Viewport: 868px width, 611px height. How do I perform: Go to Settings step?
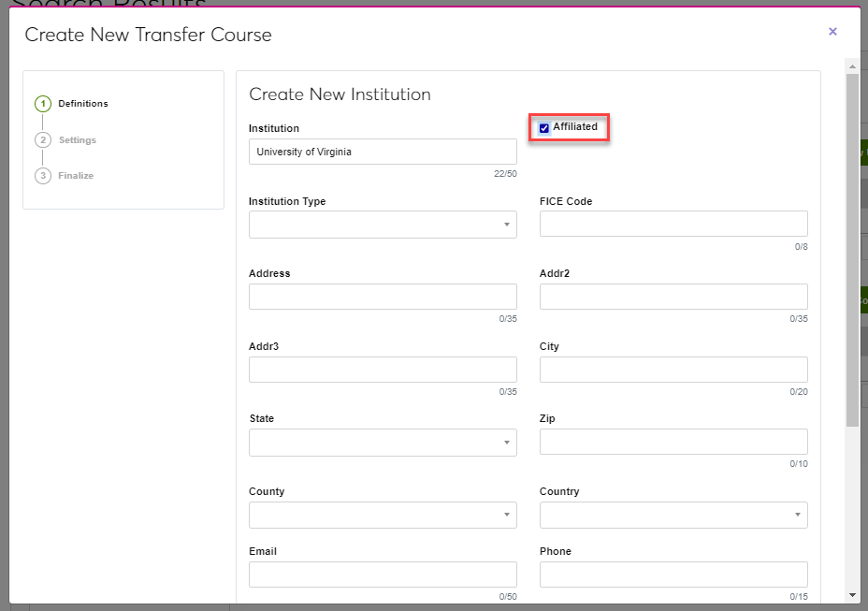coord(77,140)
